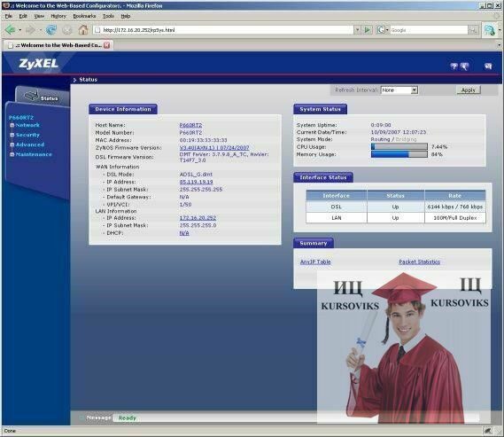The image size is (504, 437).
Task: Click the green Go arrow beside address bar
Action: pyautogui.click(x=367, y=30)
